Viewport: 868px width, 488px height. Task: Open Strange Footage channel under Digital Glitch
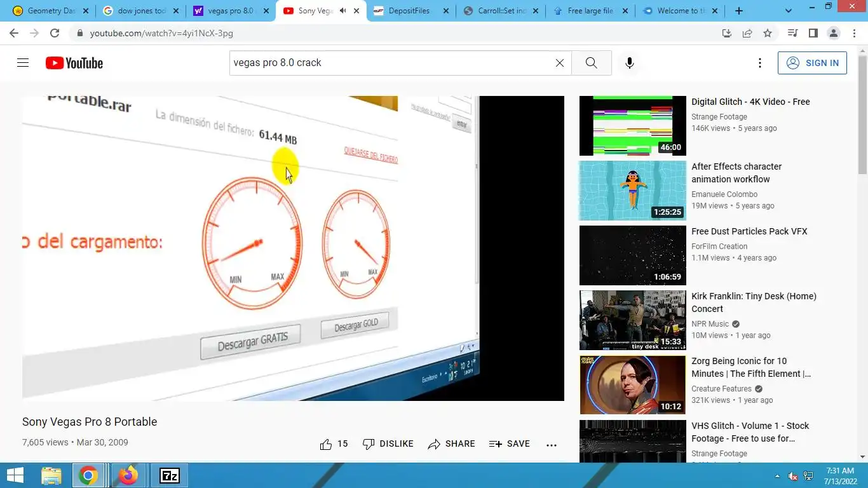click(719, 117)
